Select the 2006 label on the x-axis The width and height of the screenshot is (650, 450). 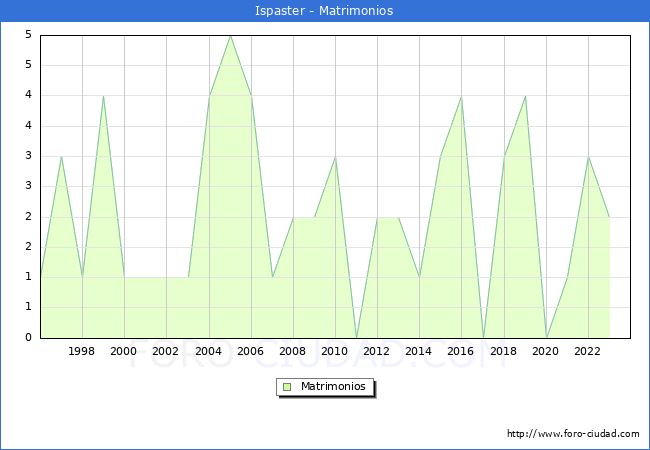pos(251,351)
